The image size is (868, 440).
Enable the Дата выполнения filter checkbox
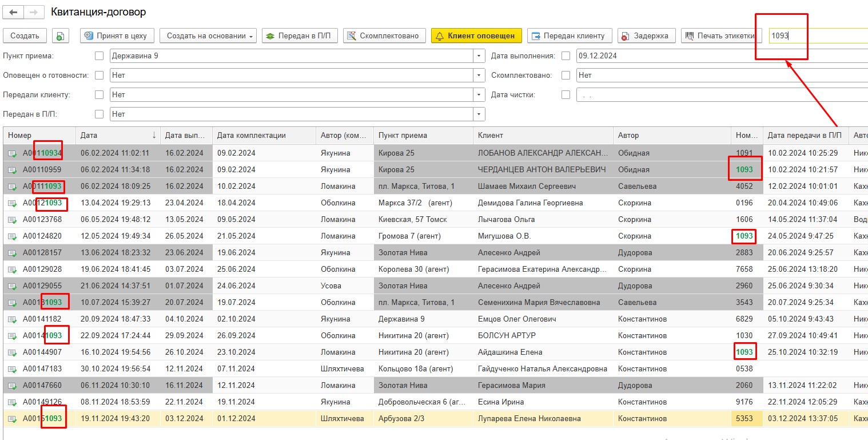(x=566, y=56)
